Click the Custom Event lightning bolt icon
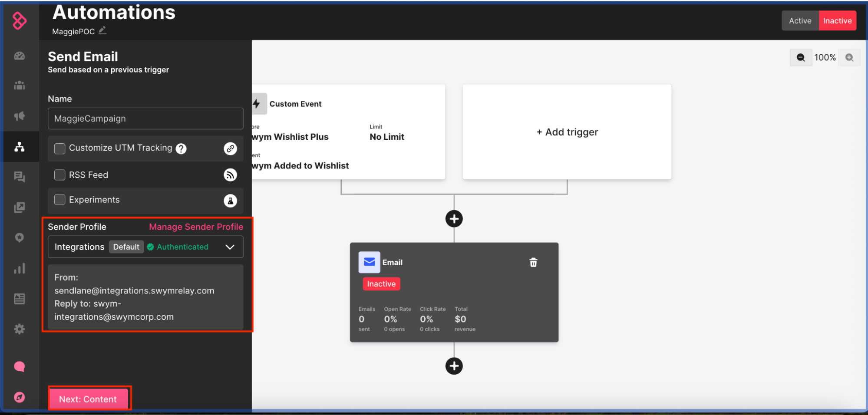 pyautogui.click(x=258, y=104)
